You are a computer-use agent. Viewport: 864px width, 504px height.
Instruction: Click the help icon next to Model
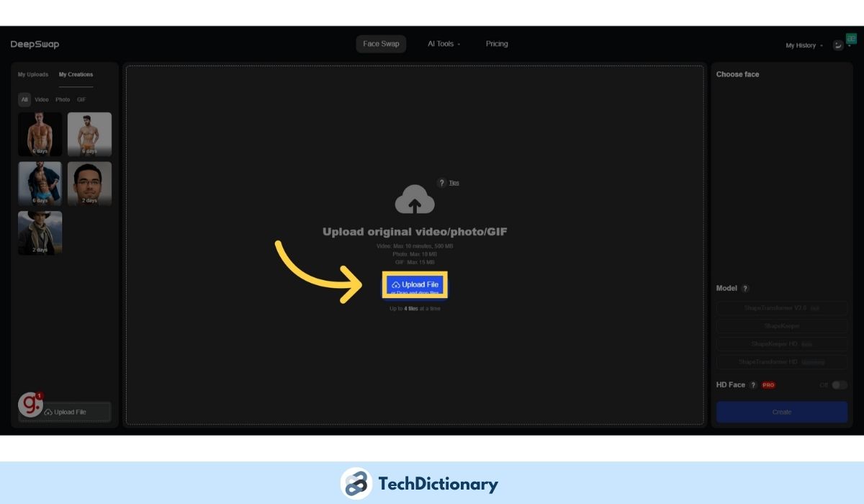745,288
